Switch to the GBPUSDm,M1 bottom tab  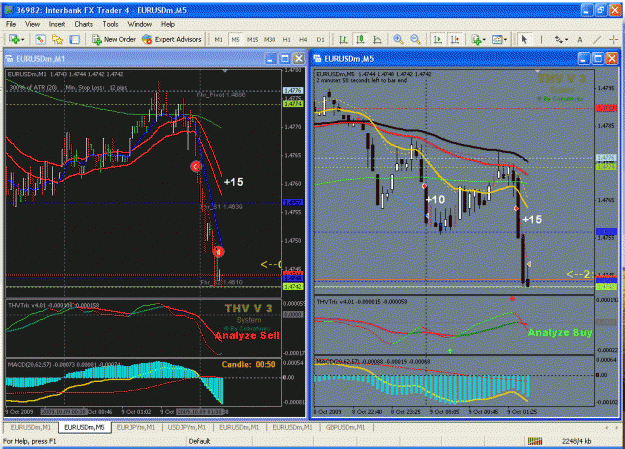coord(345,427)
